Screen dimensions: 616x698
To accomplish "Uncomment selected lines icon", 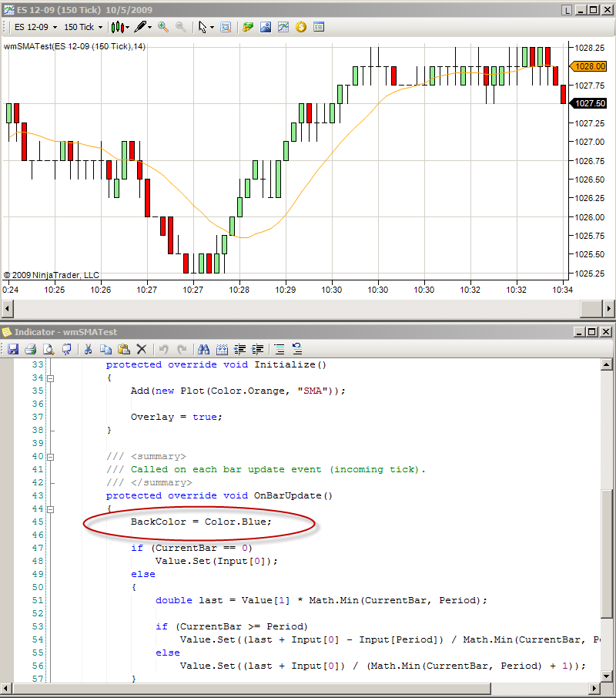I will pos(297,350).
